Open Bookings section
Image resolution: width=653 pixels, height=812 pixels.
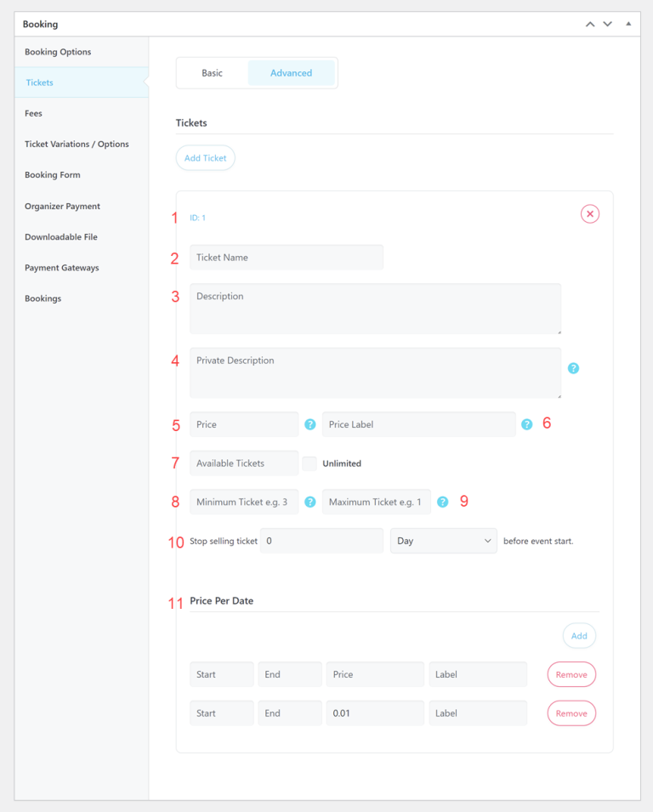coord(82,298)
